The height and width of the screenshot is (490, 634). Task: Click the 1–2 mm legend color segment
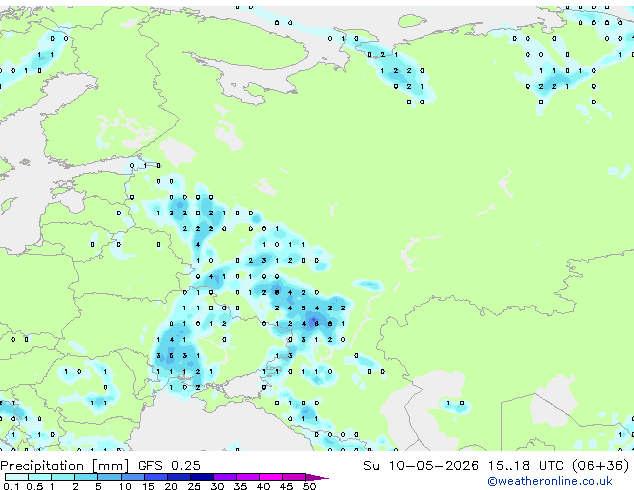click(63, 477)
